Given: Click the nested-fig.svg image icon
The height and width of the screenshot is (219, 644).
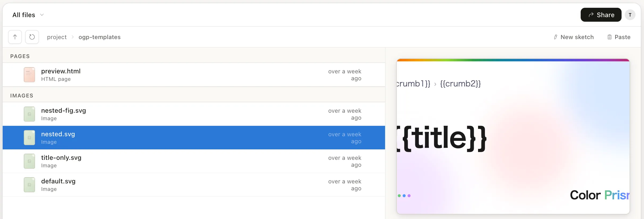Looking at the screenshot, I should click(29, 114).
